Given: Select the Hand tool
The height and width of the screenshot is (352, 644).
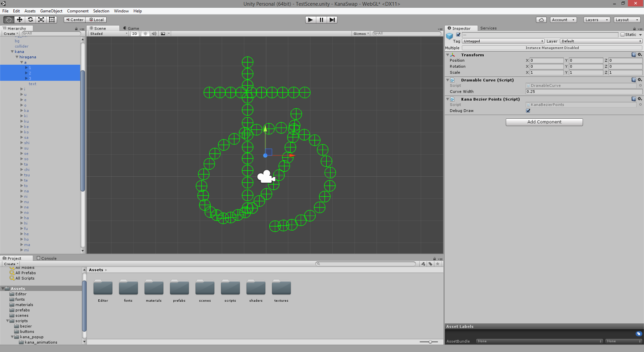Looking at the screenshot, I should (9, 20).
